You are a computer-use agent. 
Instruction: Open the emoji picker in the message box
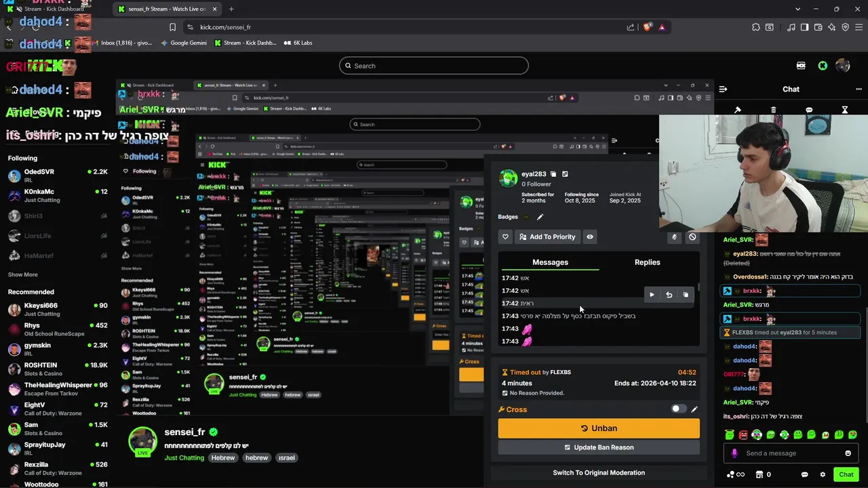[848, 453]
